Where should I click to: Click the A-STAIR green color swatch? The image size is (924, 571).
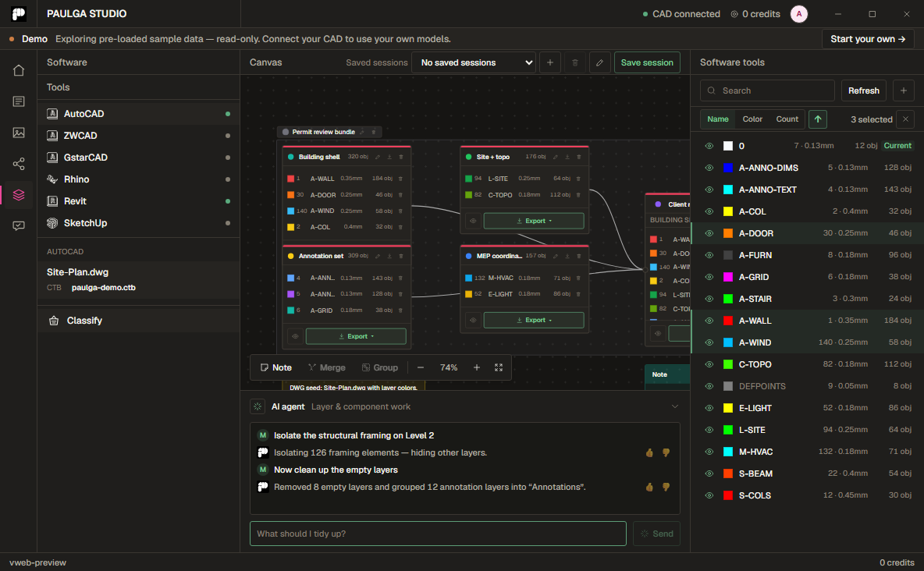point(728,299)
